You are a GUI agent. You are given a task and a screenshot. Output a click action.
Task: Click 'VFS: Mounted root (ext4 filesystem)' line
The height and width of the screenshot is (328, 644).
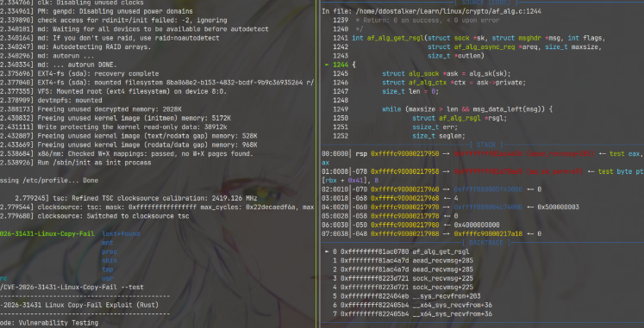[x=113, y=91]
